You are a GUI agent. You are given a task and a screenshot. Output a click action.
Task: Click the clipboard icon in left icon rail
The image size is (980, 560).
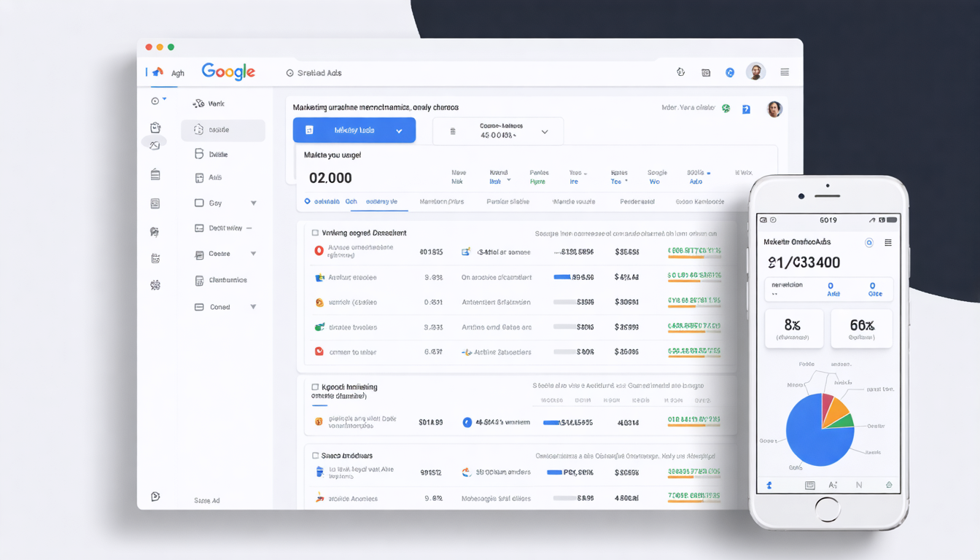[x=155, y=127]
